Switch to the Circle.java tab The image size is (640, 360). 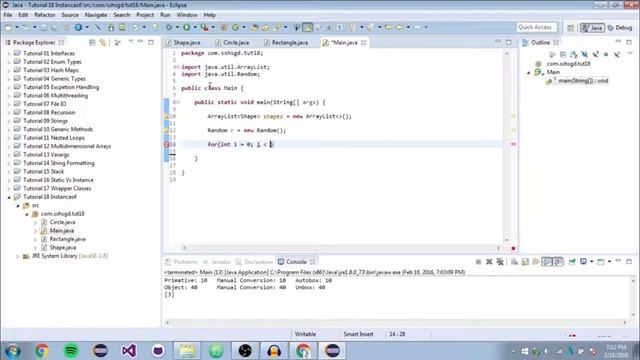point(236,42)
